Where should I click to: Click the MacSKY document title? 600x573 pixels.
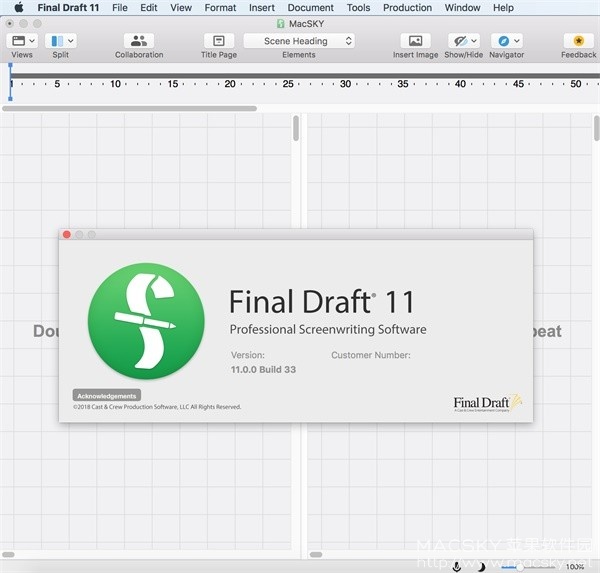tap(307, 24)
